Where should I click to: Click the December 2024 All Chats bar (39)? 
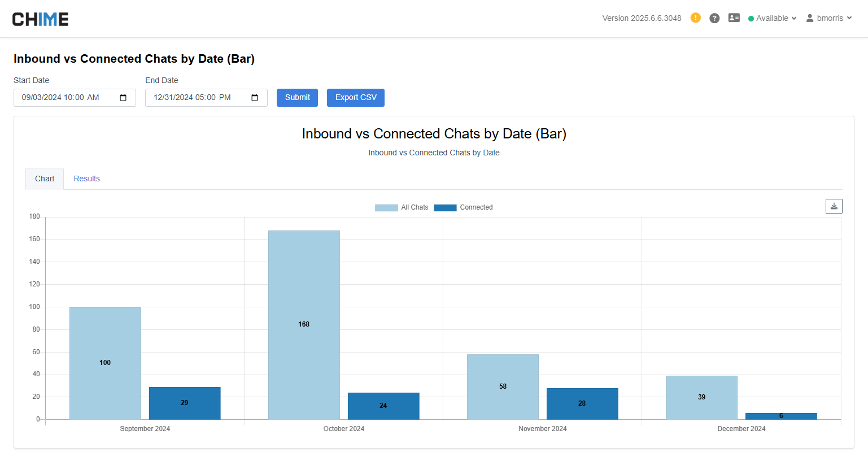tap(701, 398)
